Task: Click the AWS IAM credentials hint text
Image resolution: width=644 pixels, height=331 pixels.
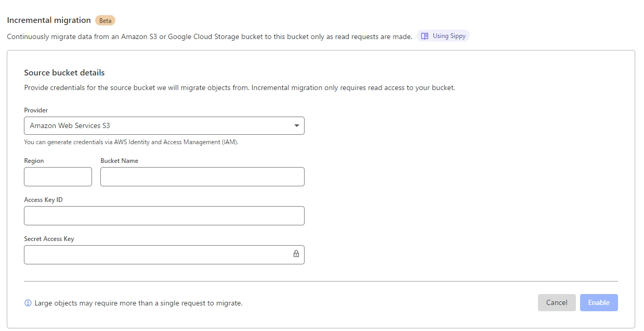Action: [x=132, y=142]
